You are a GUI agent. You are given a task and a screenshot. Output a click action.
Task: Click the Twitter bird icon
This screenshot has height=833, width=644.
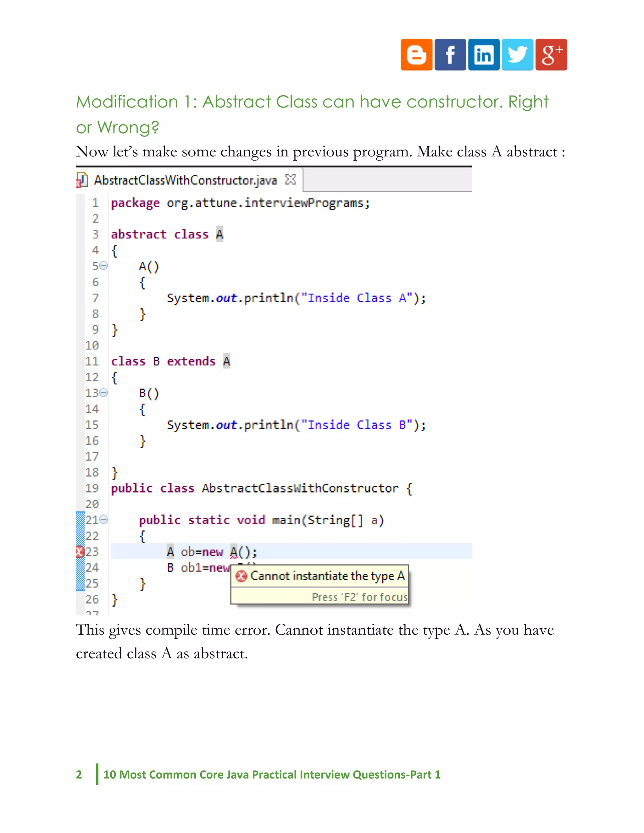tap(517, 55)
